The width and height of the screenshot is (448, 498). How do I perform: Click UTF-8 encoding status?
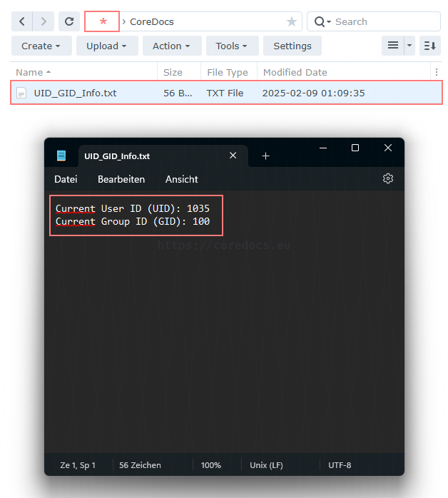(x=340, y=465)
